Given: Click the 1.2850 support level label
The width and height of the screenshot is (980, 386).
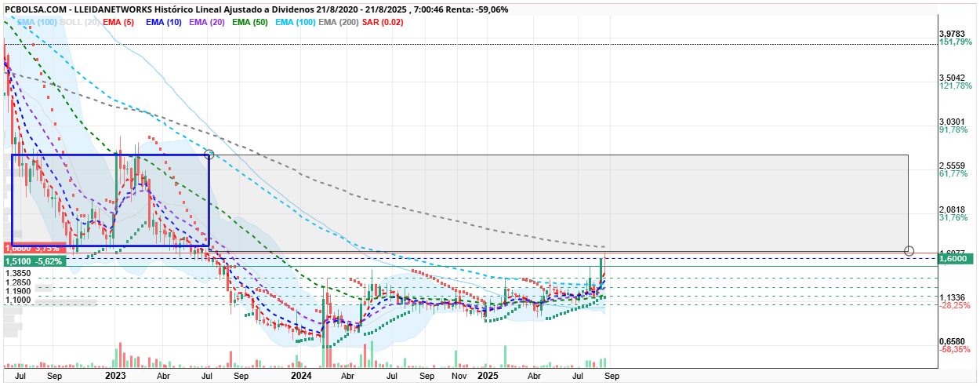Looking at the screenshot, I should 17,282.
